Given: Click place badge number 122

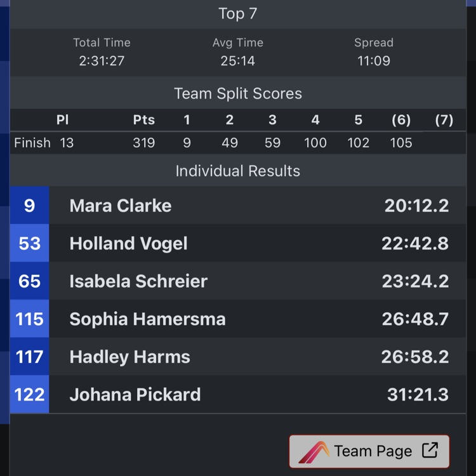Looking at the screenshot, I should [x=30, y=395].
